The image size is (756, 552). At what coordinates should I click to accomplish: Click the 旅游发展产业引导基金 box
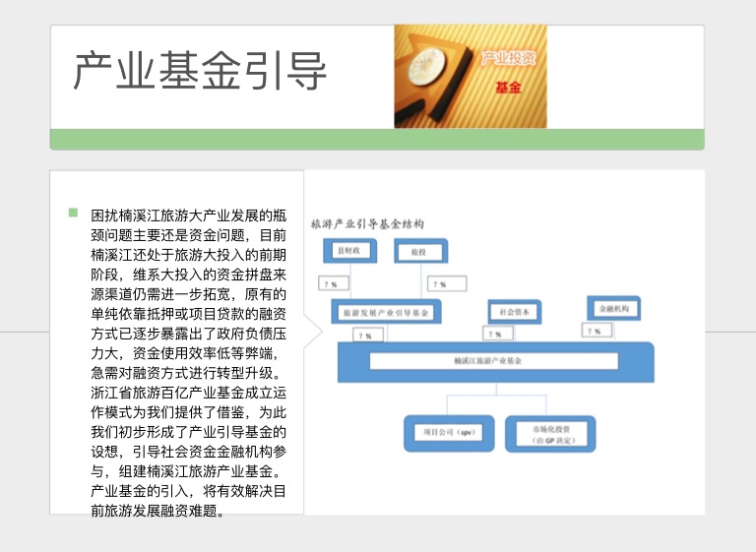pos(386,312)
